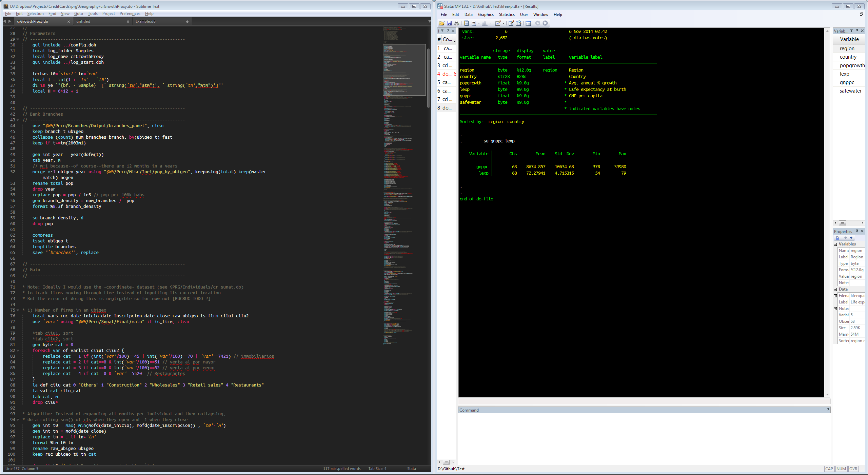868x475 pixels.
Task: Open the Variables Manager icon
Action: (x=528, y=23)
